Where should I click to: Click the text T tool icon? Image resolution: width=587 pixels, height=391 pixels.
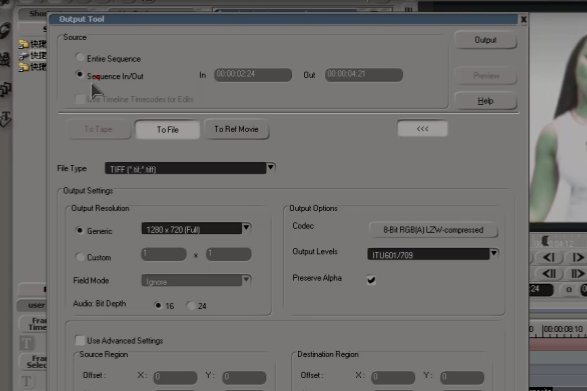(x=27, y=343)
